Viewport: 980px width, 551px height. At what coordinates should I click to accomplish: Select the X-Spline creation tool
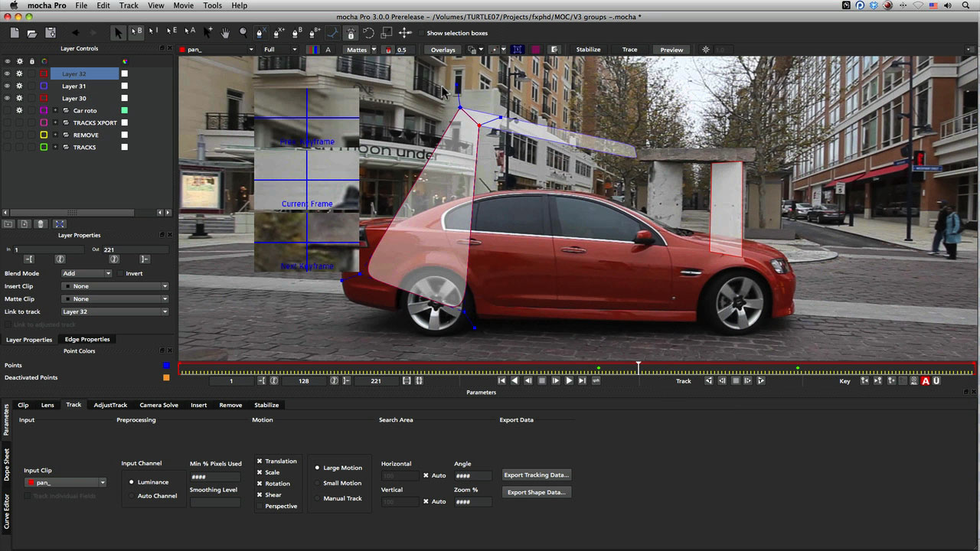click(x=260, y=33)
